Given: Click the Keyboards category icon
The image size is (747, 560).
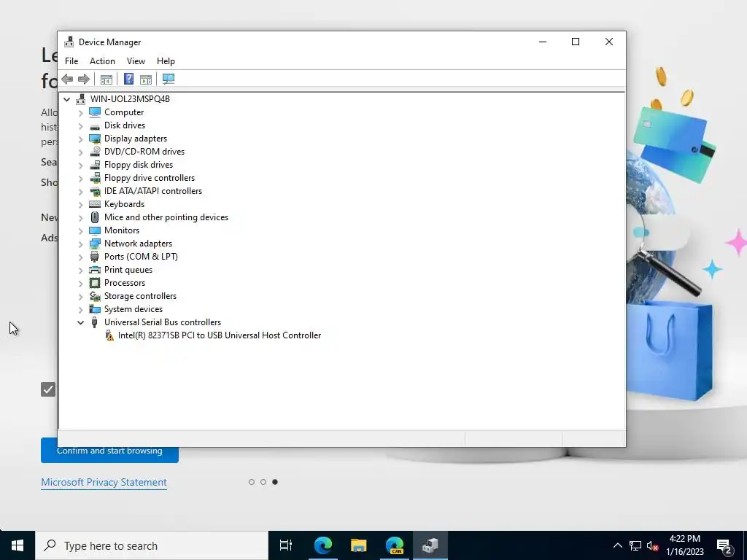Looking at the screenshot, I should tap(95, 204).
